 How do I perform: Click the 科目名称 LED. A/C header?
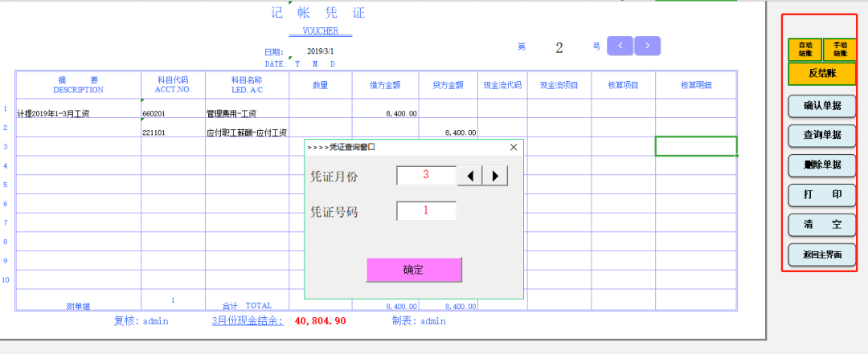(247, 84)
